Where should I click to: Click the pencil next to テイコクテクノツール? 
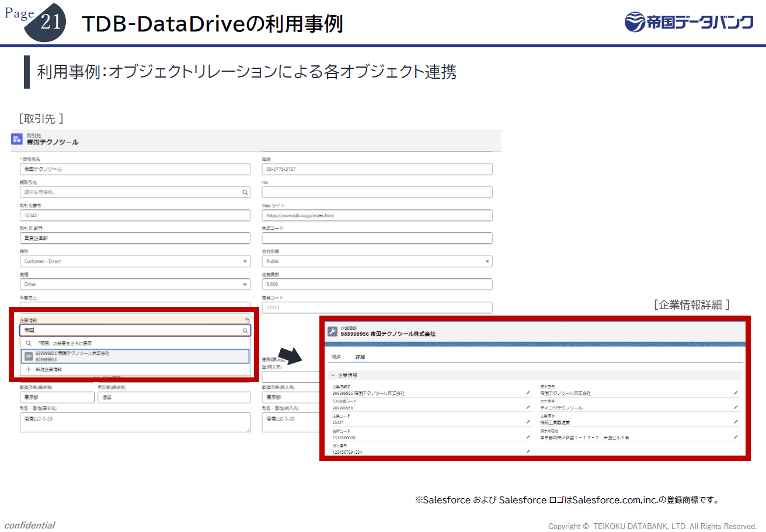pos(736,407)
